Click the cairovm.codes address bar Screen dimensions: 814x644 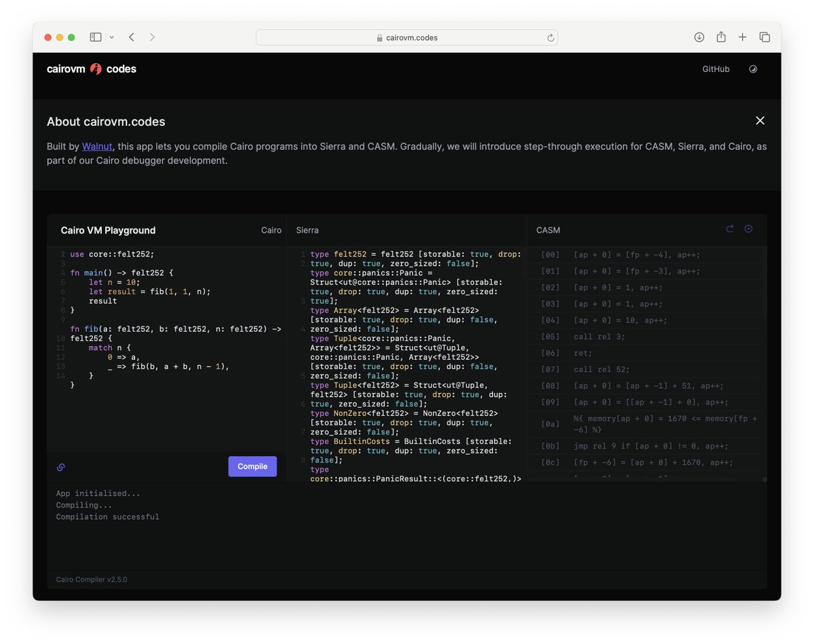pyautogui.click(x=407, y=37)
